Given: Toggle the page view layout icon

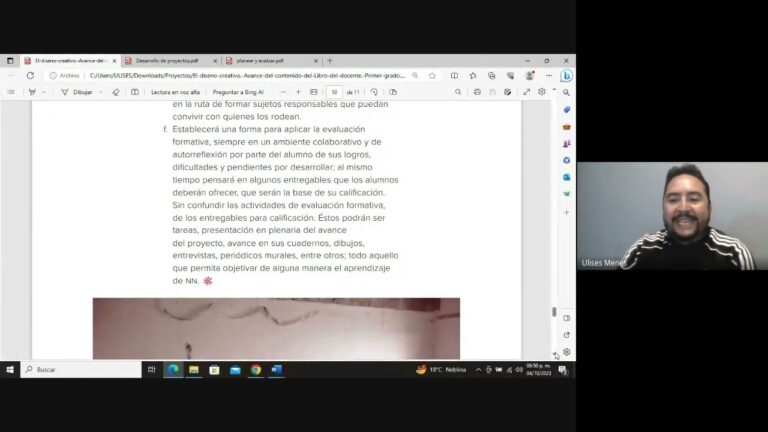Looking at the screenshot, I should (393, 92).
